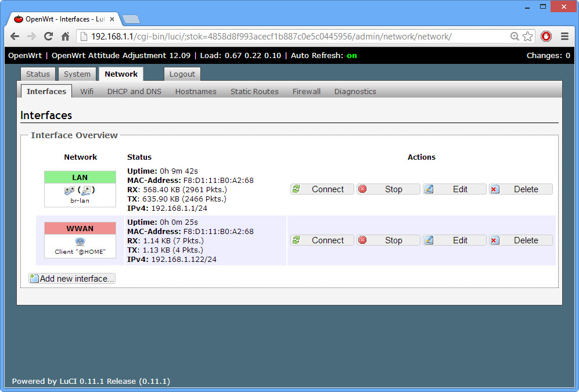
Task: Delete the LAN interface
Action: coord(521,189)
